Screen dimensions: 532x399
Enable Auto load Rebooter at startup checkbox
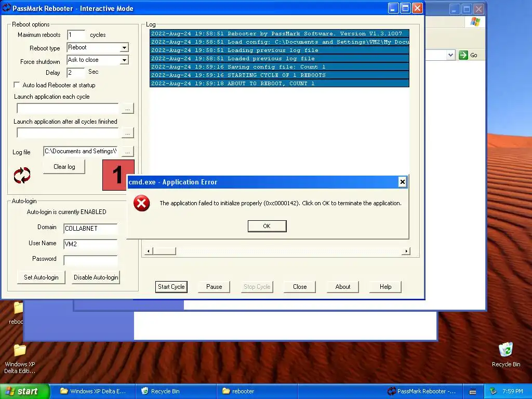click(x=16, y=85)
